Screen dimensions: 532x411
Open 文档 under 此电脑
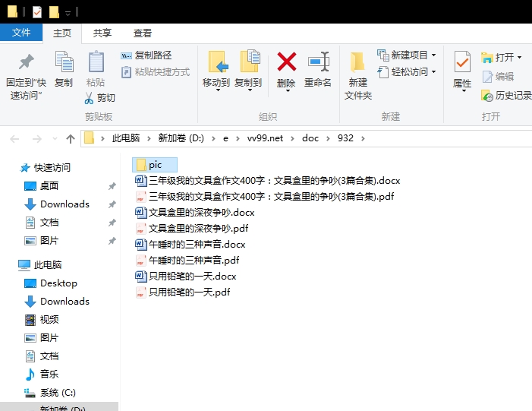[x=42, y=356]
